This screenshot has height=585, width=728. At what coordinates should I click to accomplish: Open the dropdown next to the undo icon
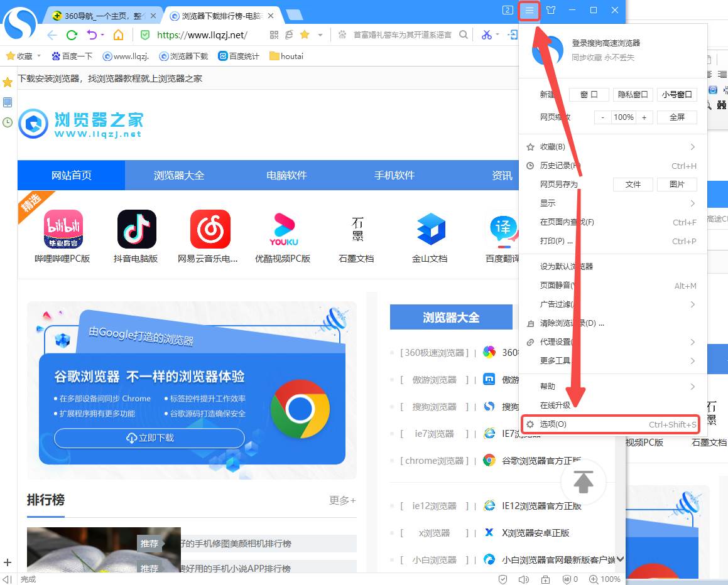click(102, 35)
